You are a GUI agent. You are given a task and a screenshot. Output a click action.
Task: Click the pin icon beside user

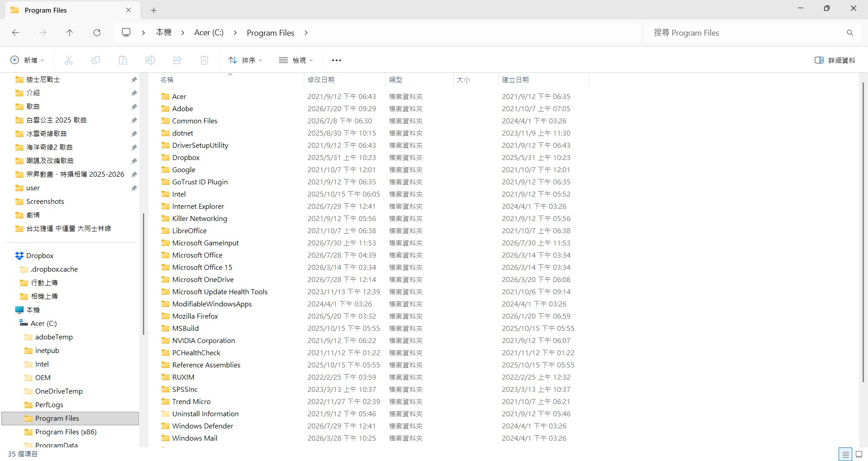[x=134, y=188]
